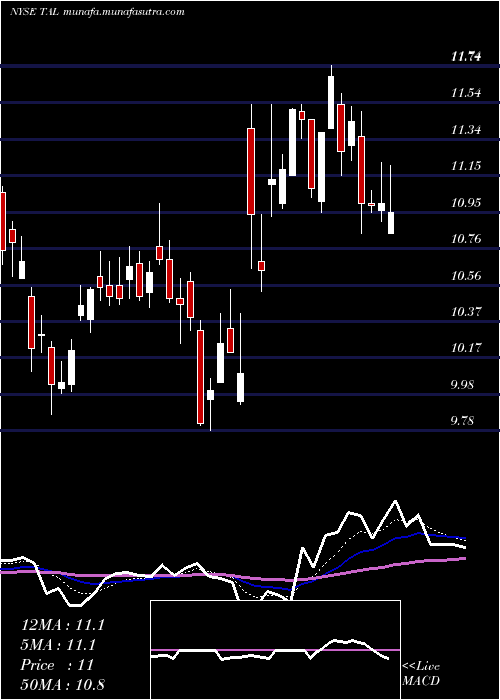Viewport: 500px width, 700px height.
Task: Click the 50MA : 10.8 readout
Action: tap(63, 685)
